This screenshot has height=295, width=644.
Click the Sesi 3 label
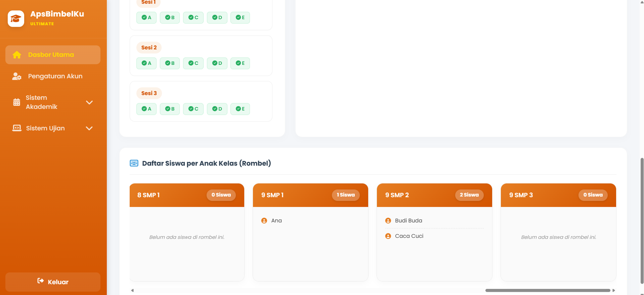tap(149, 93)
